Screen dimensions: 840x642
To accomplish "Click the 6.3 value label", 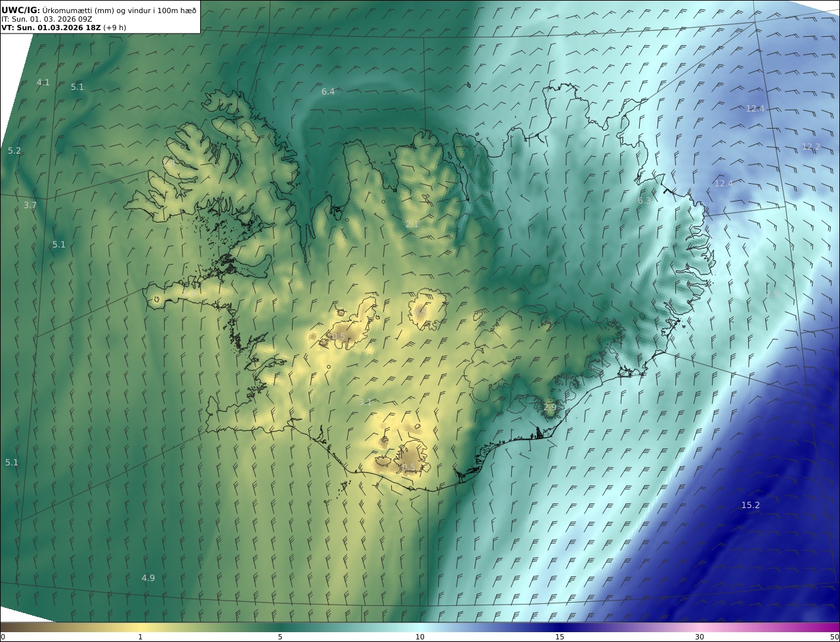I will (x=644, y=200).
